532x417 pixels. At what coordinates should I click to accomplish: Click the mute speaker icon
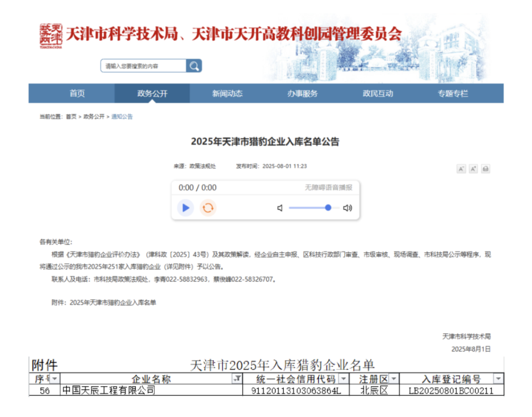(x=280, y=208)
